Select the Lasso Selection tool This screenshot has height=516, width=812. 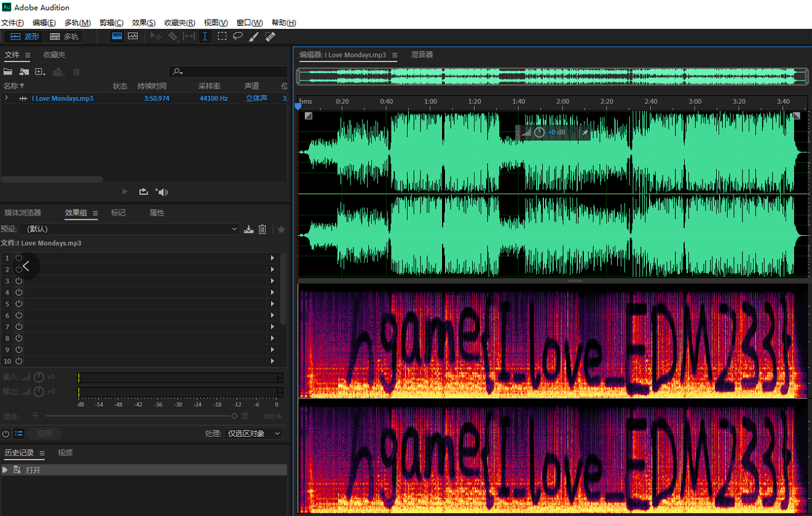coord(238,37)
